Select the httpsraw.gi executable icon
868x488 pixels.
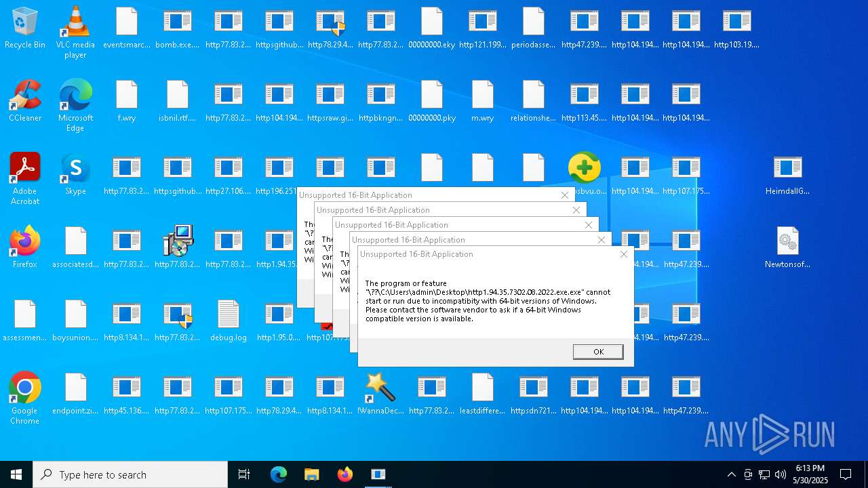tap(330, 101)
